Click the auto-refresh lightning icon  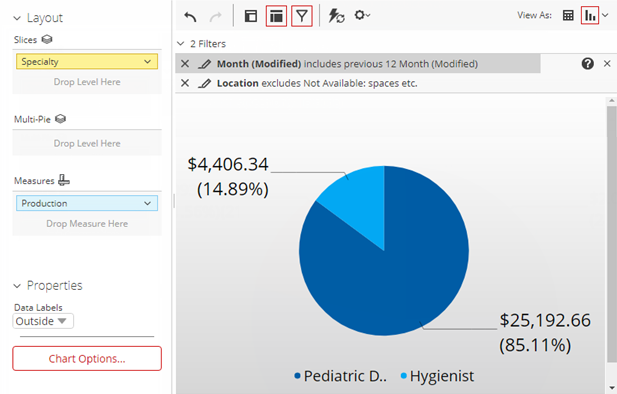point(336,16)
